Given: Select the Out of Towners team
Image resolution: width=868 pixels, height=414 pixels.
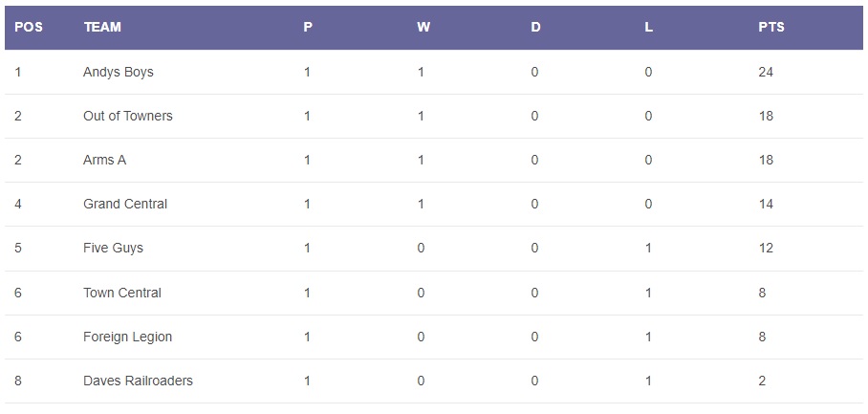Looking at the screenshot, I should pos(128,116).
